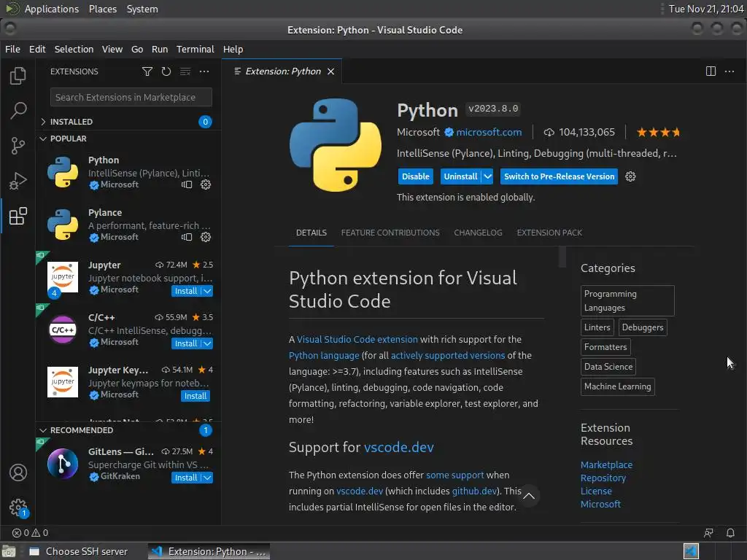Open editor more actions menu
This screenshot has height=560, width=747.
(x=729, y=71)
